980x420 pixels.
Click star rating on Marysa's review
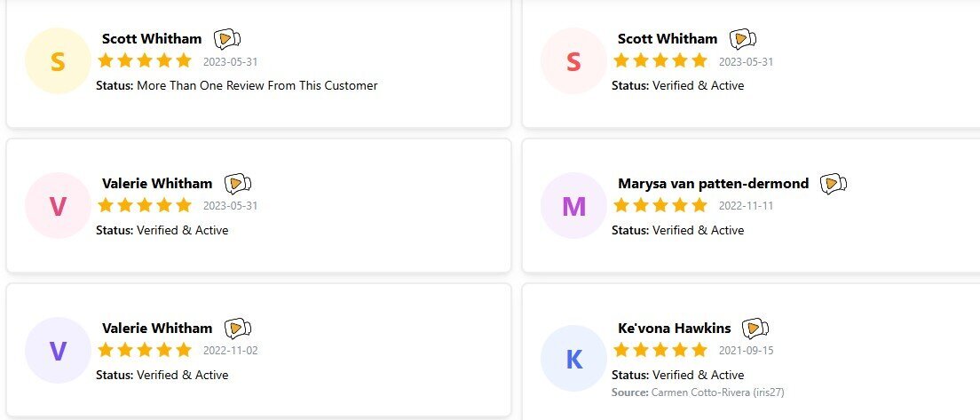coord(660,205)
